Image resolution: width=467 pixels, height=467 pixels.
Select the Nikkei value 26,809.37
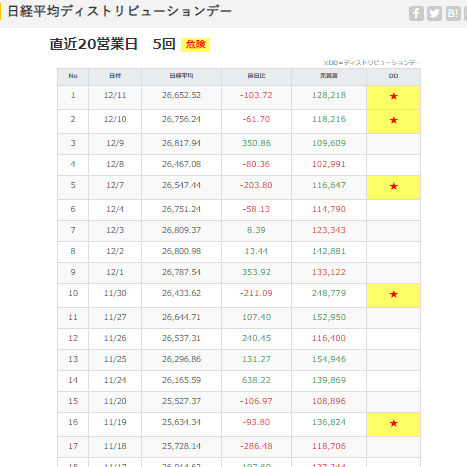pyautogui.click(x=181, y=230)
